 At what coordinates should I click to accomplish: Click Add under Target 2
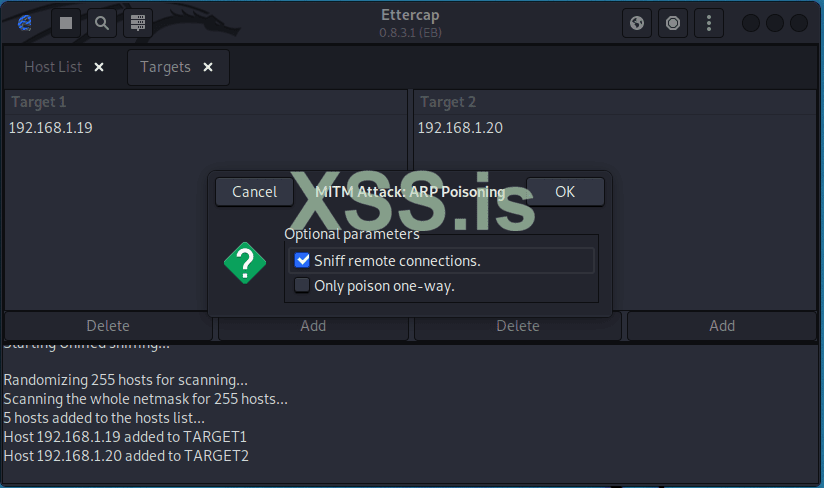tap(722, 326)
